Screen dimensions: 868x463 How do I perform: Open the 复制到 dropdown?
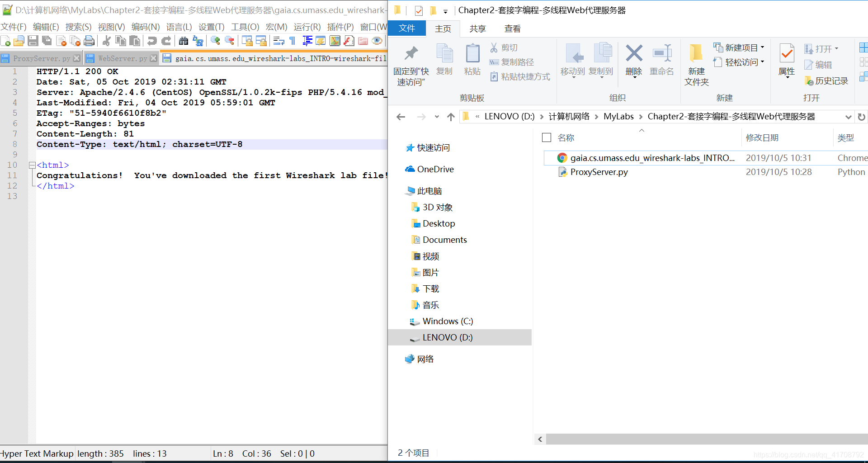601,61
